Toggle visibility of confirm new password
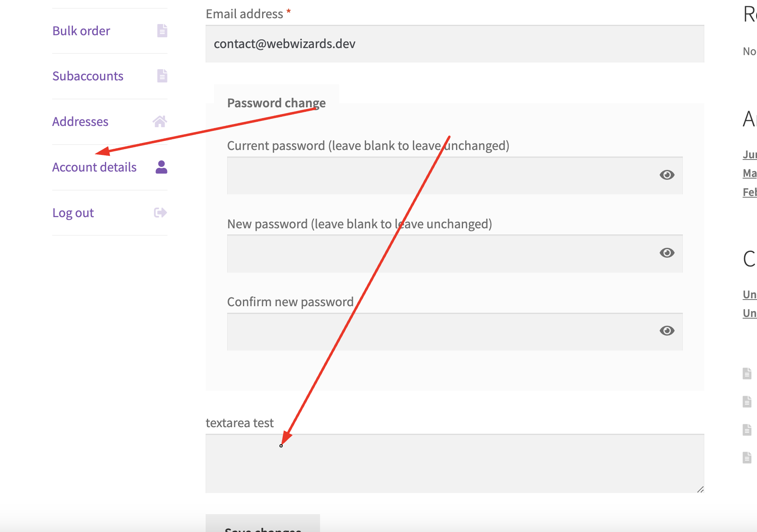 [667, 331]
